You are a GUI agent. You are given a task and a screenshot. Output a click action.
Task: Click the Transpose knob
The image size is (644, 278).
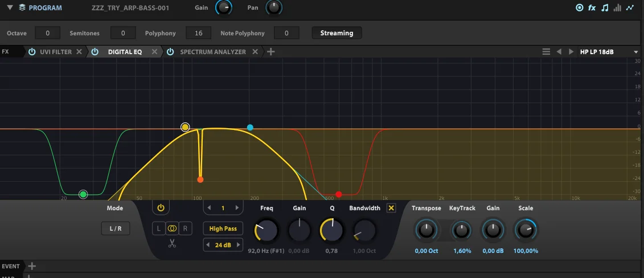coord(426,230)
